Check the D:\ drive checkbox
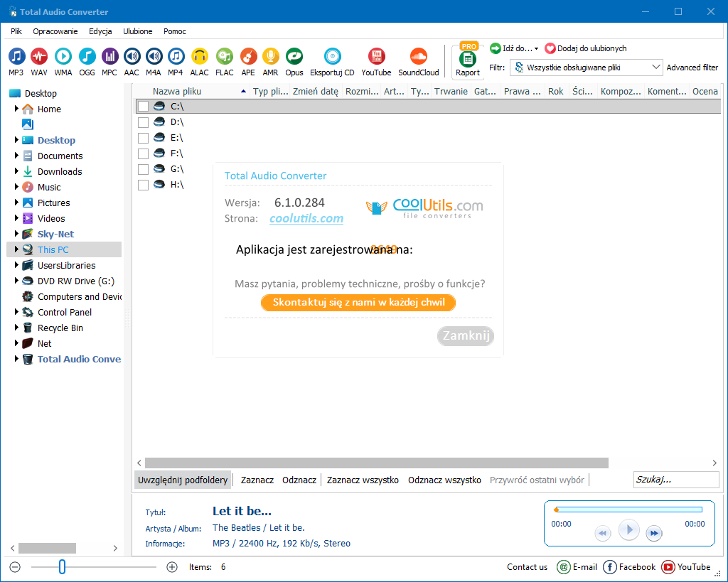The height and width of the screenshot is (582, 728). click(143, 122)
